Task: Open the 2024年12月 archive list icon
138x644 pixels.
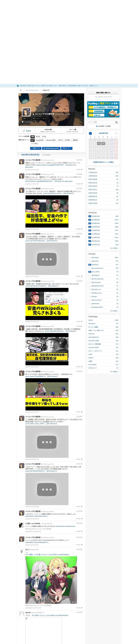Action: tap(90, 216)
